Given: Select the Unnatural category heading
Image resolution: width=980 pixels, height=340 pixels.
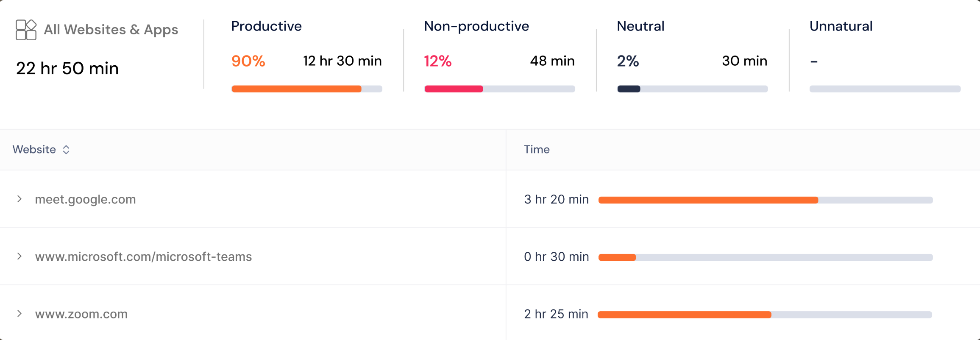Looking at the screenshot, I should click(841, 26).
